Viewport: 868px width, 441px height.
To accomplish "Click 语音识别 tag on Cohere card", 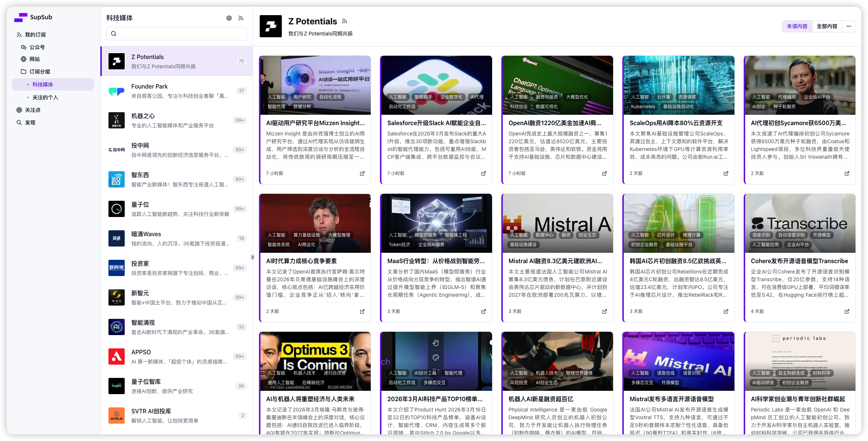I will pyautogui.click(x=761, y=235).
